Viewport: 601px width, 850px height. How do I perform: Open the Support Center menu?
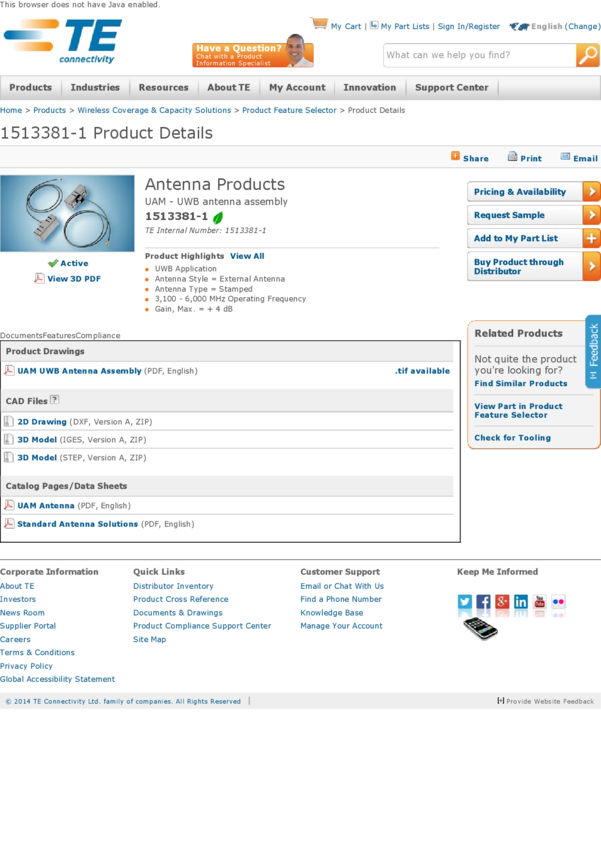click(x=451, y=87)
